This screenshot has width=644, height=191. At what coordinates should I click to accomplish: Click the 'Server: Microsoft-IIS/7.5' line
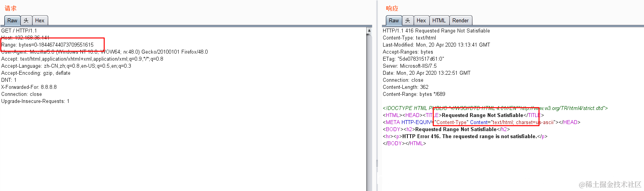(410, 66)
